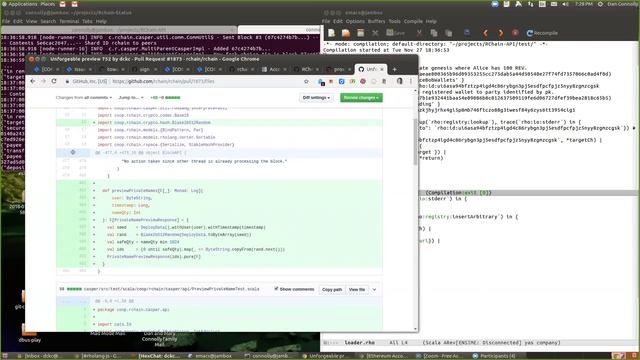Open the Chrome profile avatar
640x360 pixels.
[400, 81]
